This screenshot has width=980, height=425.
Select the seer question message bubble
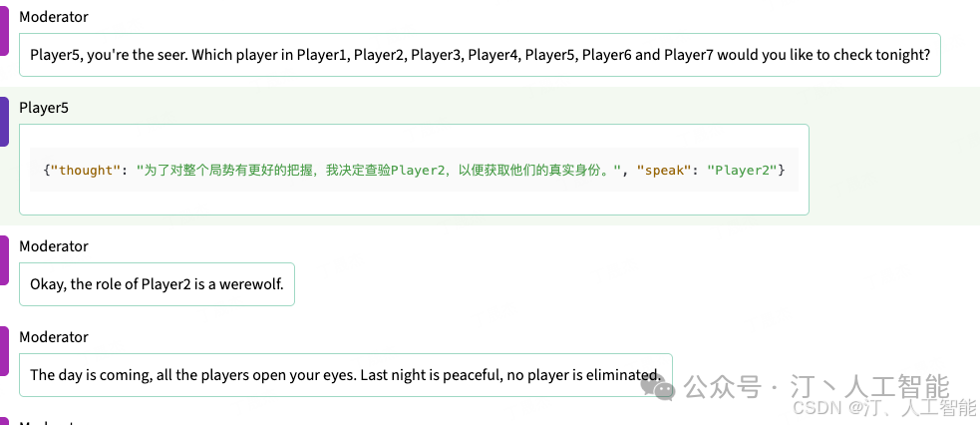[480, 55]
